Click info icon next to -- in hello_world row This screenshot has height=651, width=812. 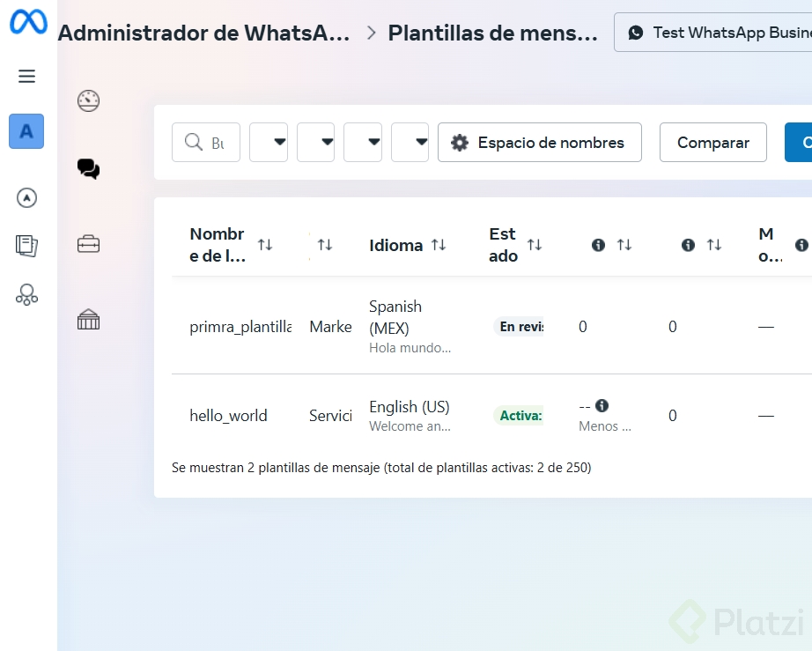(602, 405)
